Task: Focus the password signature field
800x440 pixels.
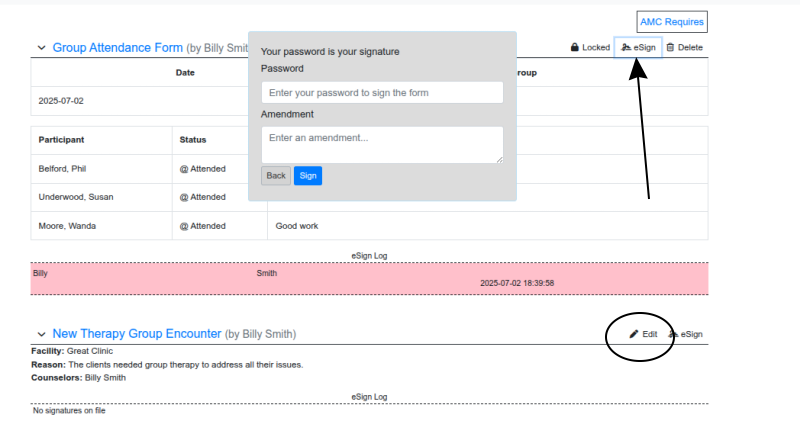Action: click(382, 92)
